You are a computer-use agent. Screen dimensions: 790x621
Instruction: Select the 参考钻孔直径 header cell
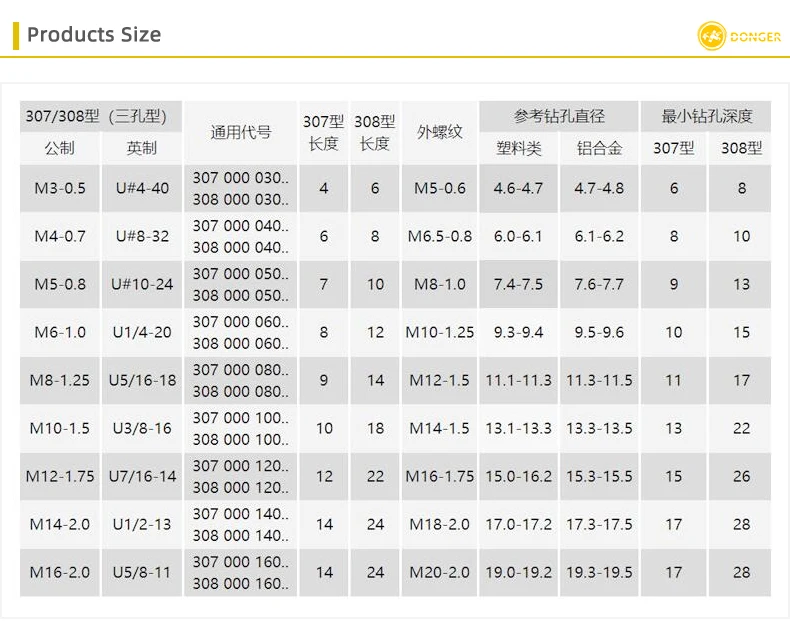pos(559,116)
